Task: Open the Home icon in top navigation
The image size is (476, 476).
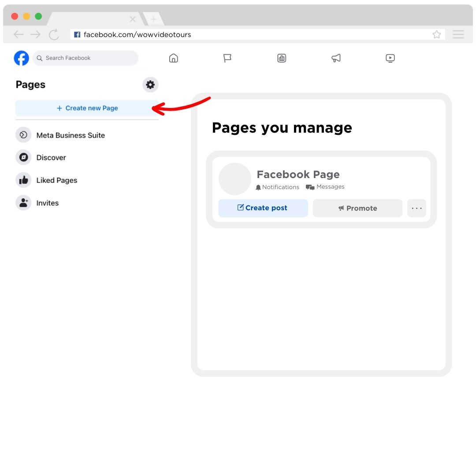Action: coord(174,58)
